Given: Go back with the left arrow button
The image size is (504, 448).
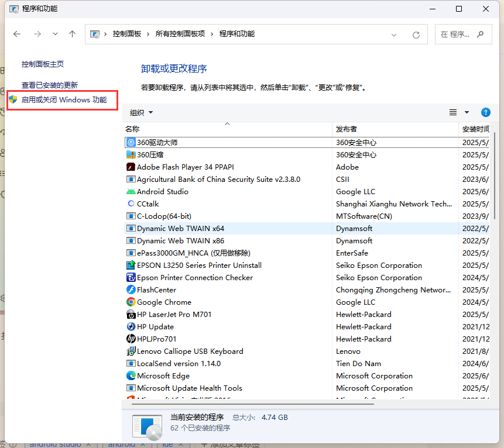Looking at the screenshot, I should pyautogui.click(x=17, y=34).
